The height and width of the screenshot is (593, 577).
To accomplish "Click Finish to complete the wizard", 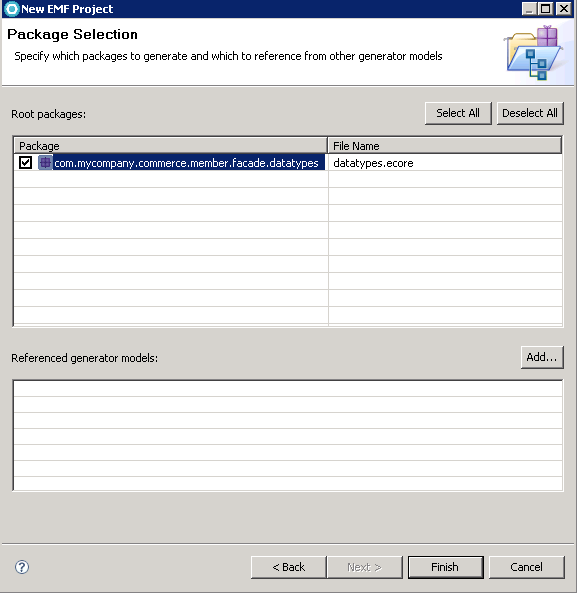I will click(x=445, y=567).
